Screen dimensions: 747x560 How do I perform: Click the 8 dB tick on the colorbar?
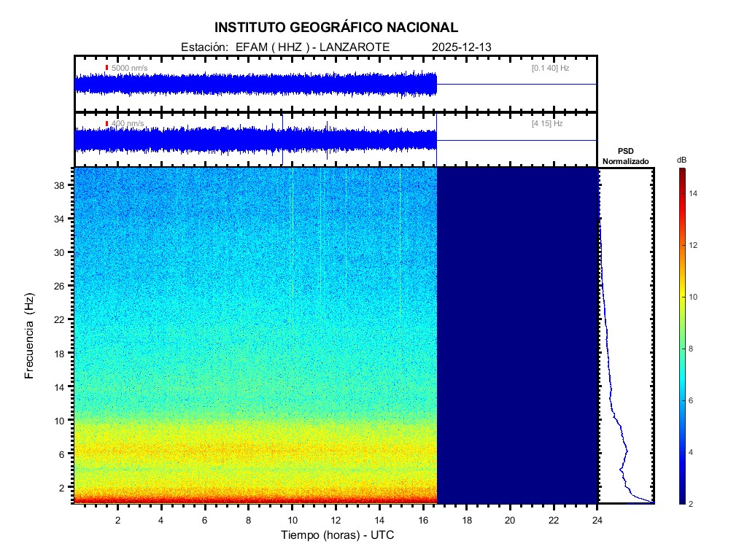[681, 349]
